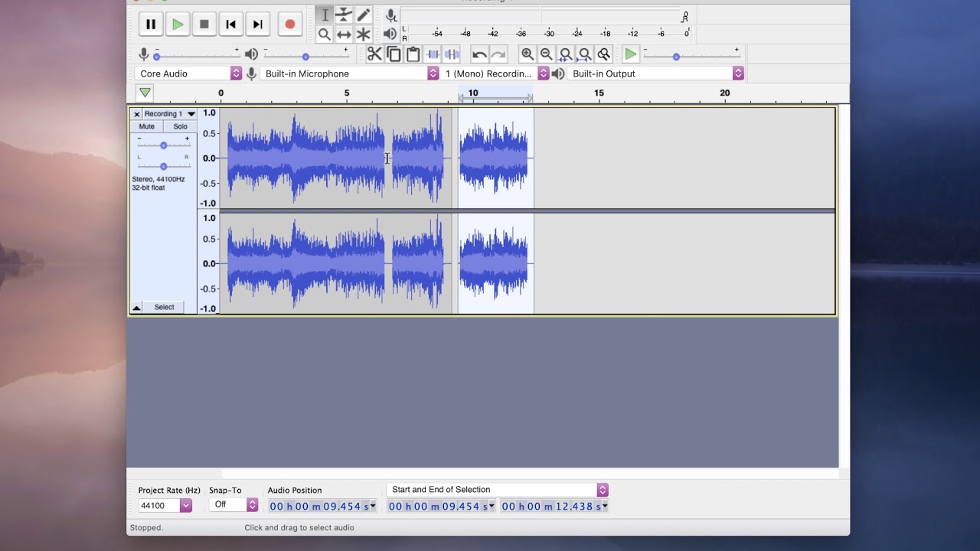Screen dimensions: 980x551
Task: Zoom in with the plus magnifier
Action: pyautogui.click(x=528, y=54)
